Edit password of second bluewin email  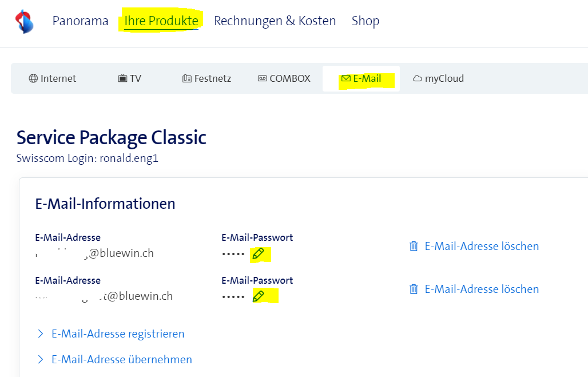[259, 296]
